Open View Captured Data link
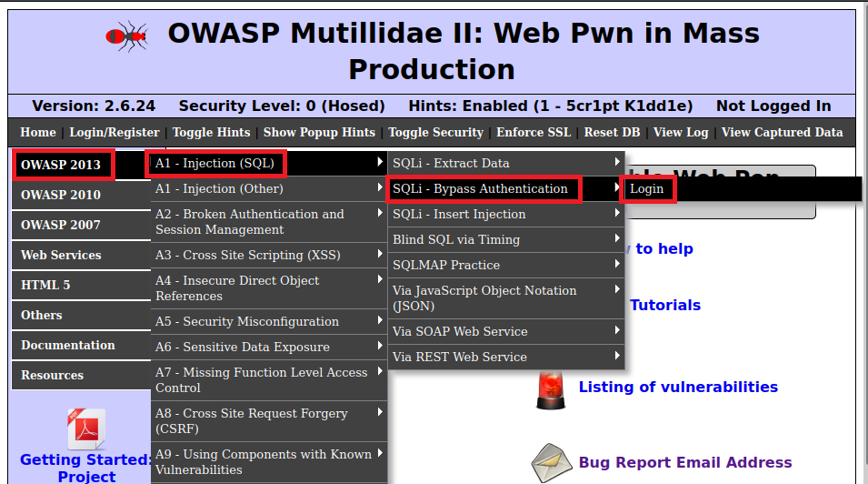The height and width of the screenshot is (484, 868). tap(783, 133)
